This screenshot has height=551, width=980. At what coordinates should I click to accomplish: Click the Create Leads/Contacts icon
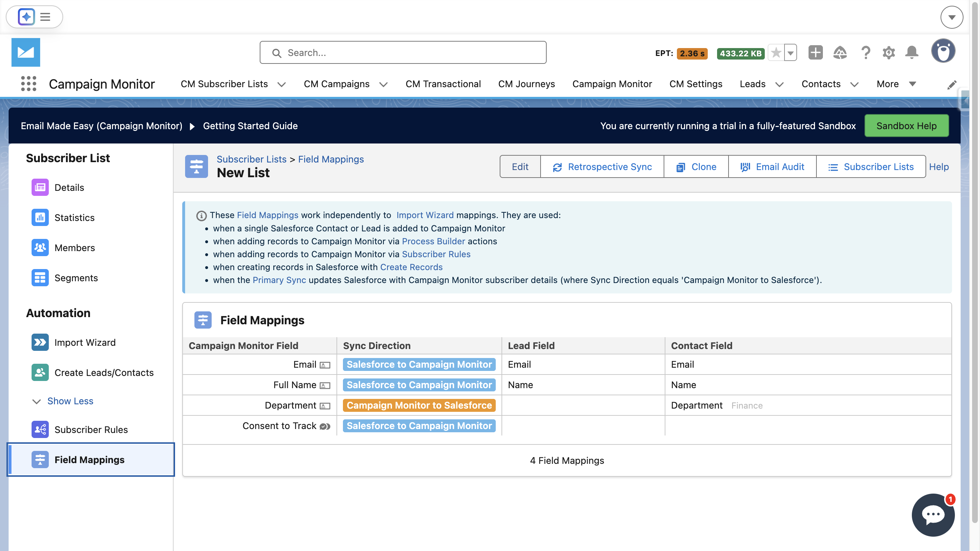pyautogui.click(x=40, y=372)
